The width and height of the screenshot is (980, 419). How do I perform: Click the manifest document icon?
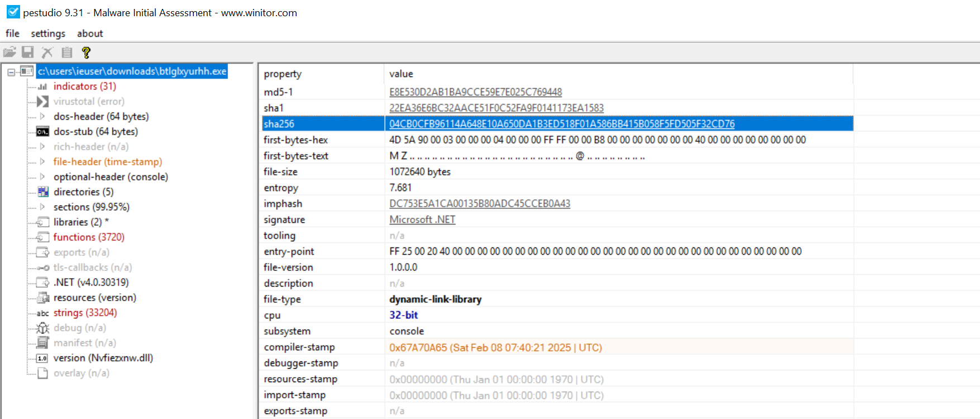click(43, 343)
